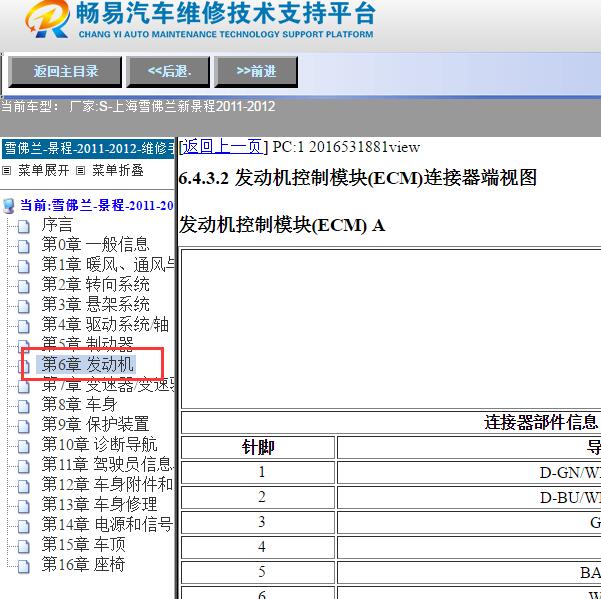Open 第11章 驾驶员信息 chapter
This screenshot has height=599, width=601.
pos(108,464)
